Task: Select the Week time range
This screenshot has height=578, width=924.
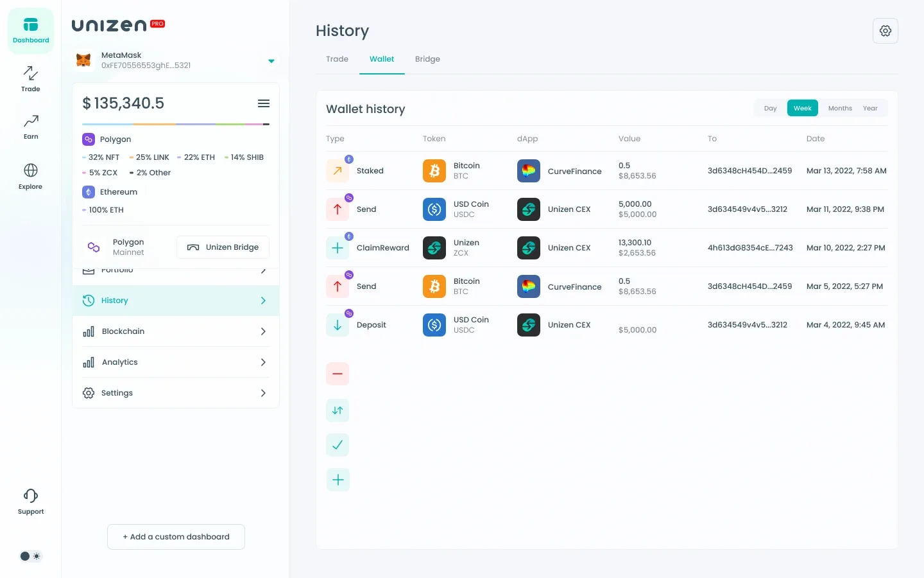Action: 803,109
